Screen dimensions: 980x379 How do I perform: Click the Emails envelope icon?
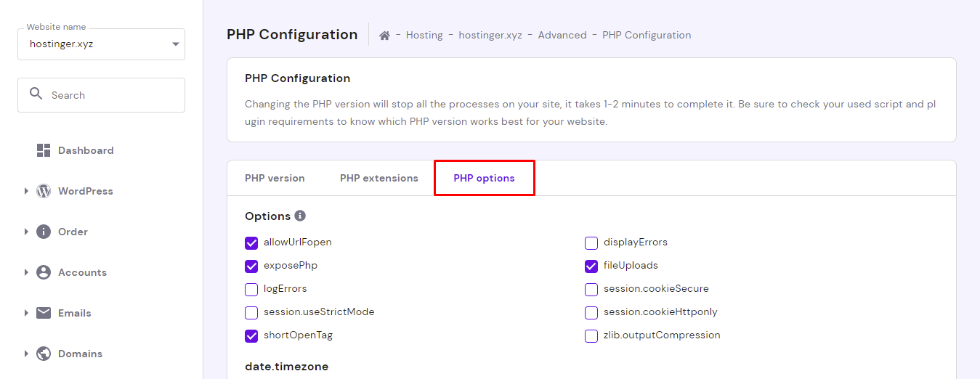tap(44, 313)
